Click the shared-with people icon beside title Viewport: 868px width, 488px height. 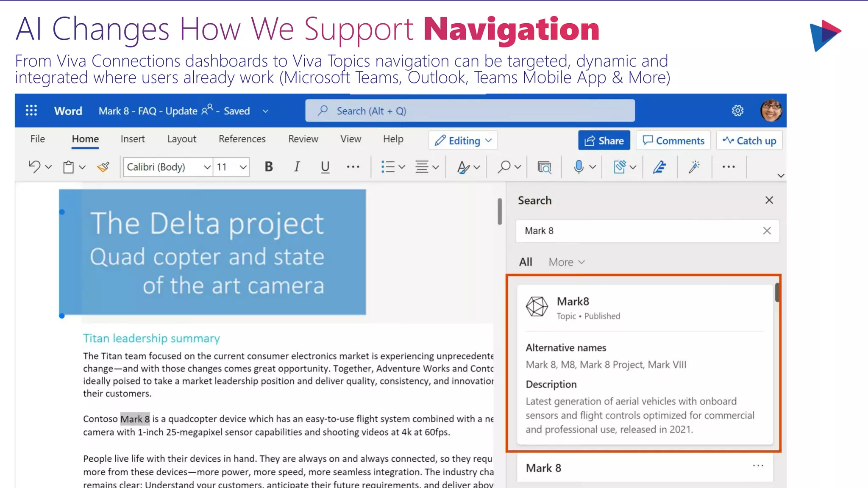[207, 110]
